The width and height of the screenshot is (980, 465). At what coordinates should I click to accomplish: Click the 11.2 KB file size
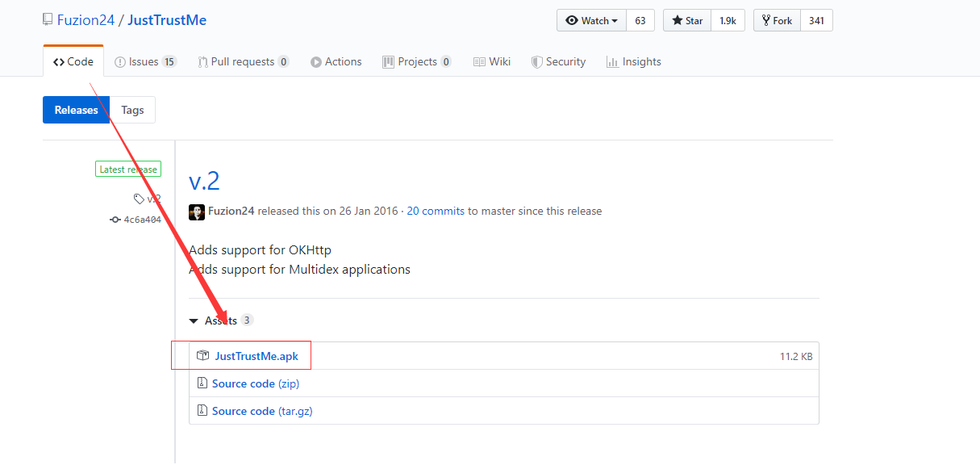(796, 356)
